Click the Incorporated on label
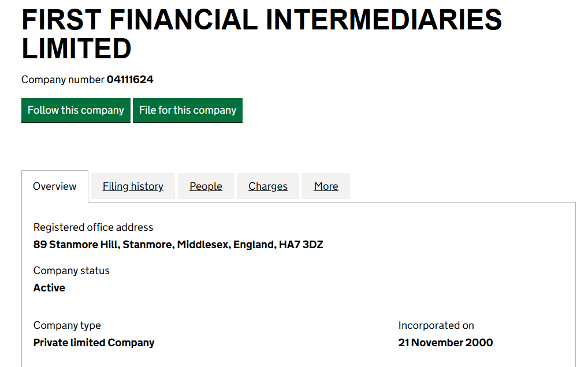 pyautogui.click(x=436, y=325)
